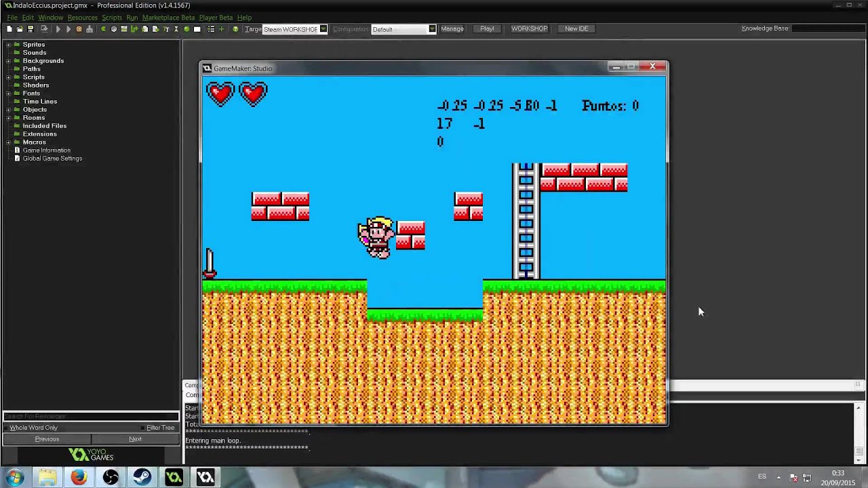Open Global Game Settings resource
This screenshot has height=488, width=868.
52,159
